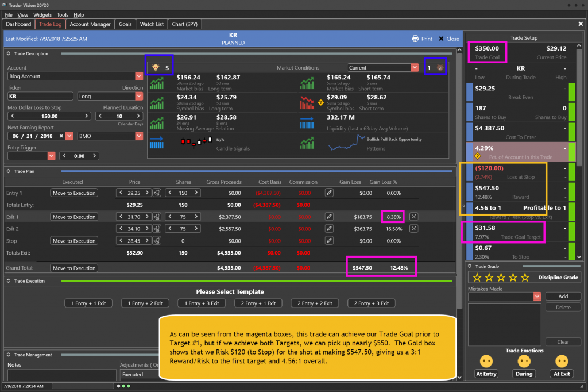The width and height of the screenshot is (588, 392).
Task: Open the earning report date picker dropdown
Action: [69, 136]
